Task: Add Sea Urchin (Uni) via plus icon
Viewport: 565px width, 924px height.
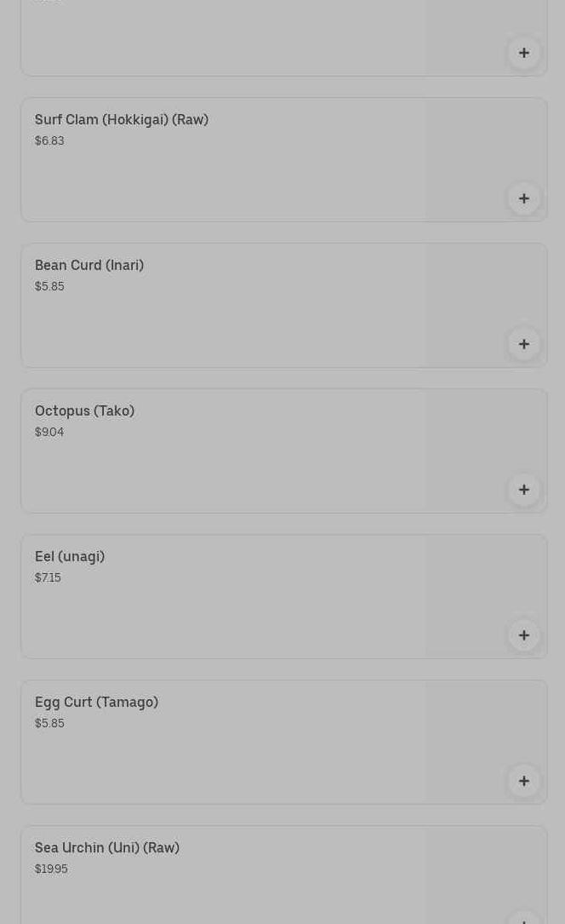Action: [x=524, y=918]
